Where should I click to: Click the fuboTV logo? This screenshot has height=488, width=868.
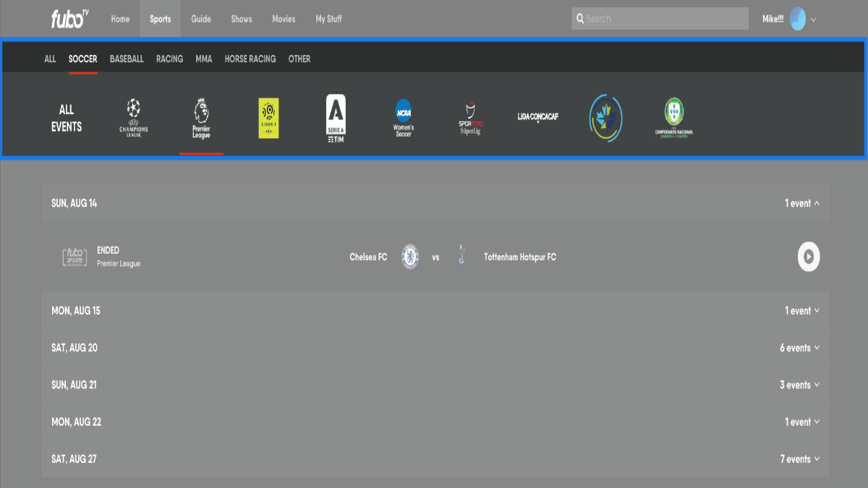click(69, 19)
